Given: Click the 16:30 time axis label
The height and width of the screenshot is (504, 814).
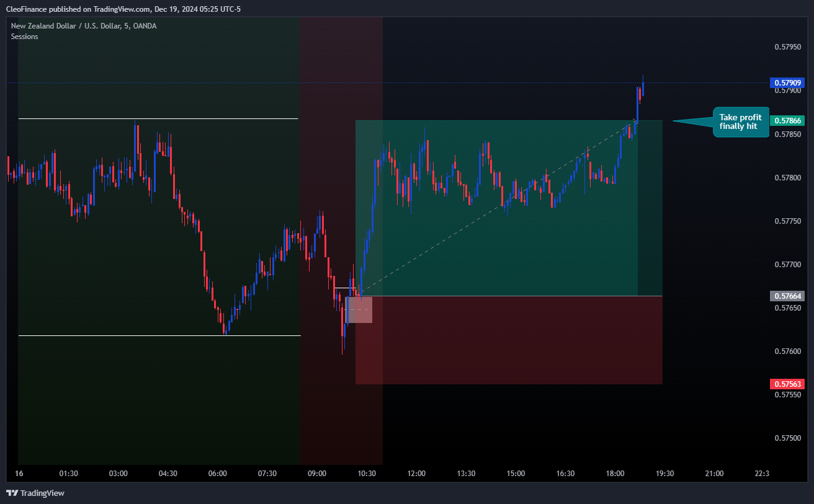Looking at the screenshot, I should click(565, 474).
